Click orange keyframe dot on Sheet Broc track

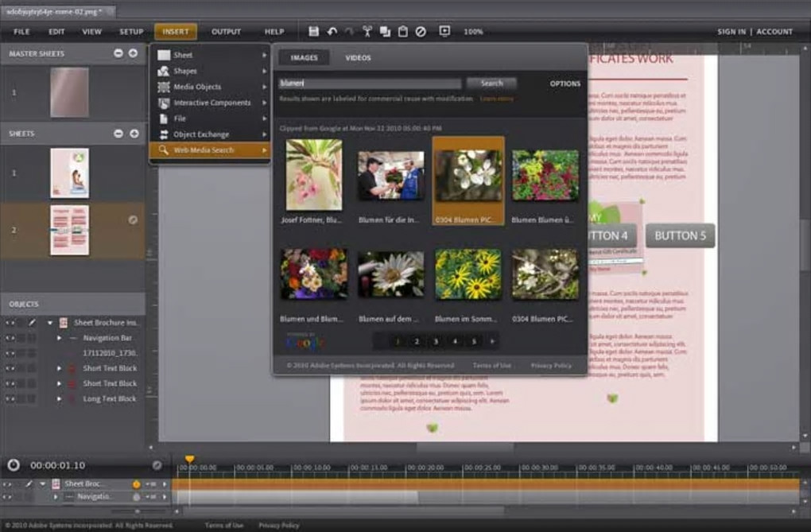click(137, 484)
